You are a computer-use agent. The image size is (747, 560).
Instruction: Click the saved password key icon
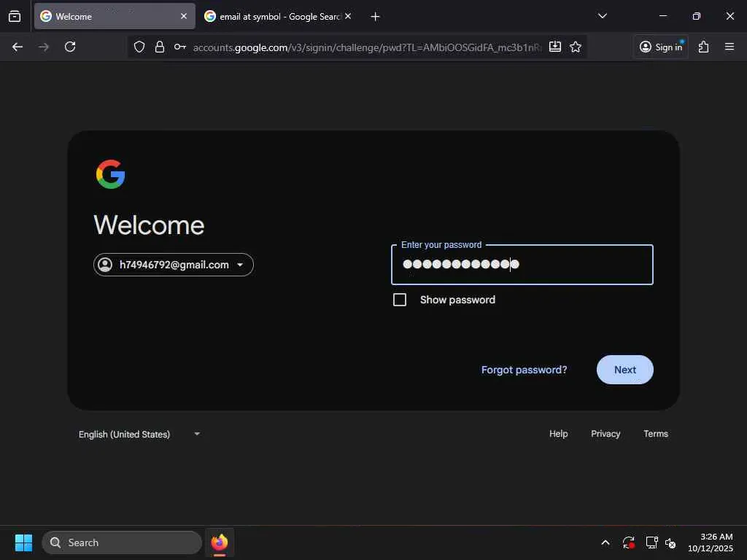[180, 47]
